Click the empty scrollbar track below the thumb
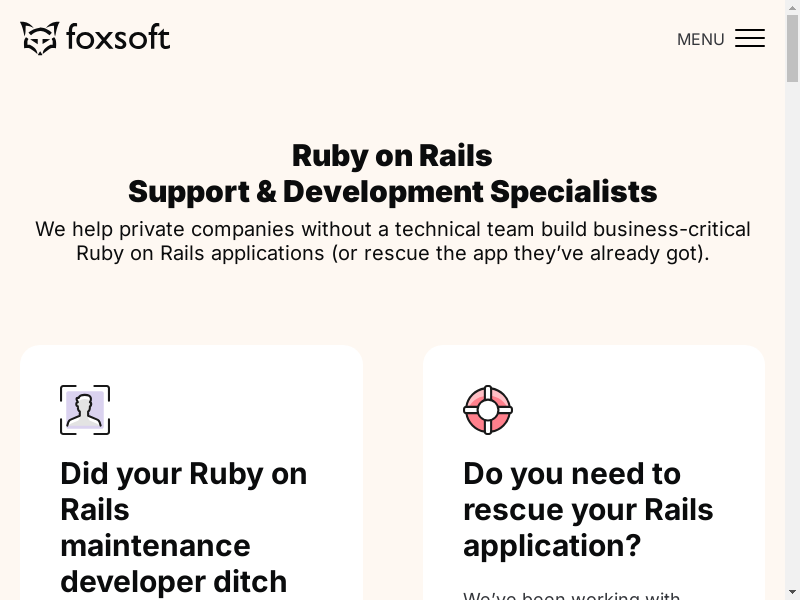 click(792, 350)
